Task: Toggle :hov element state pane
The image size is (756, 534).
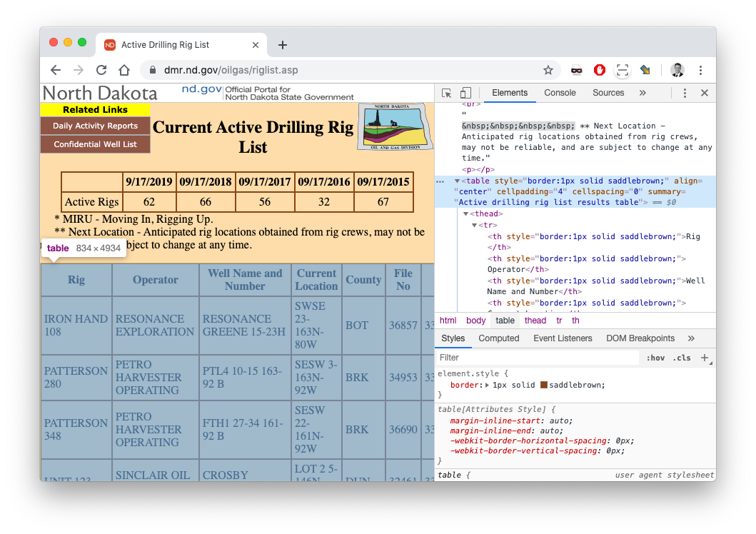Action: coord(655,358)
